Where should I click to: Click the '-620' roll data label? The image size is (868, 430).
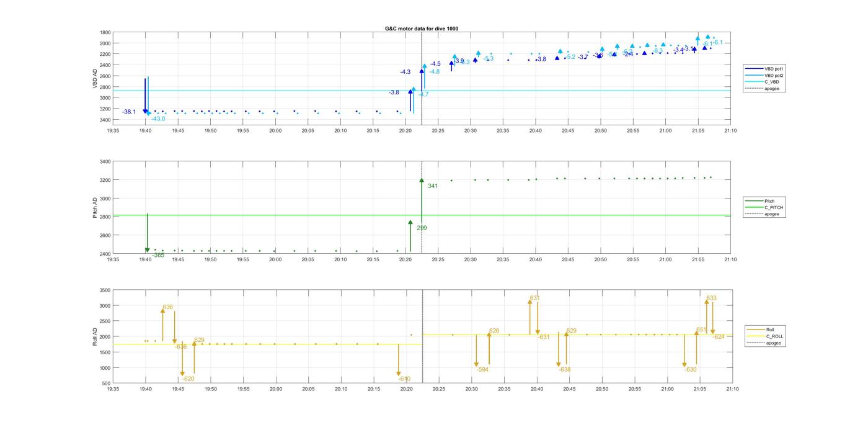tap(188, 378)
